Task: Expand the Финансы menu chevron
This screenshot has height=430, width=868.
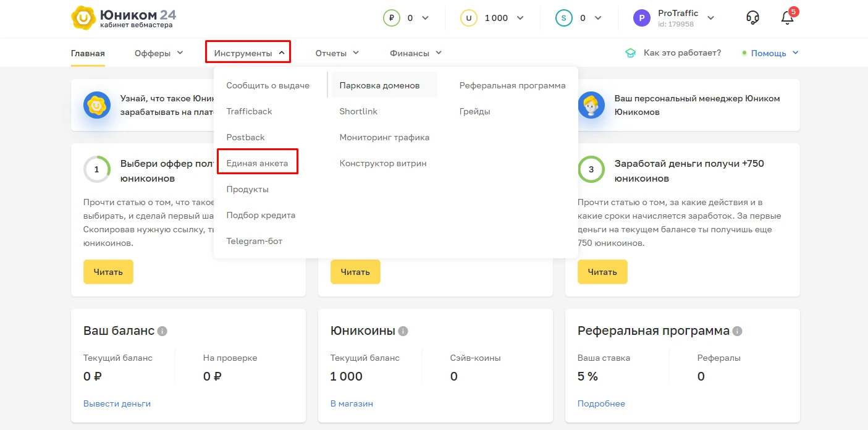Action: (x=439, y=53)
